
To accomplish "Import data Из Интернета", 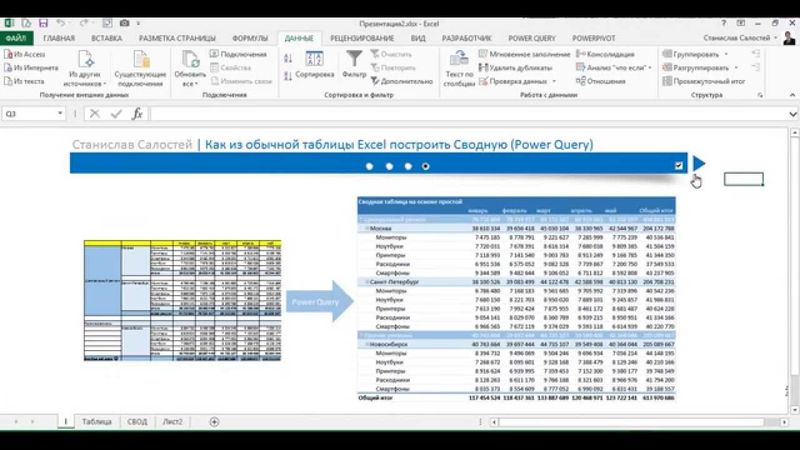I will click(31, 67).
